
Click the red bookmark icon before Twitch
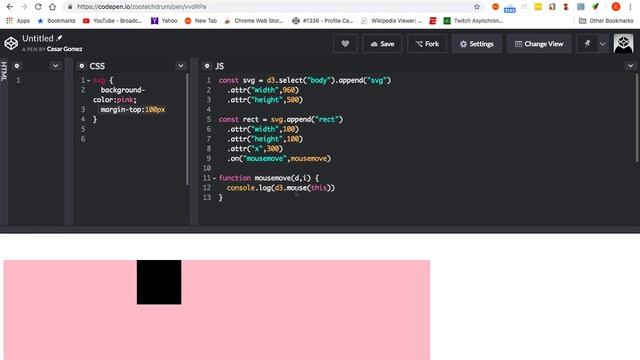(433, 20)
